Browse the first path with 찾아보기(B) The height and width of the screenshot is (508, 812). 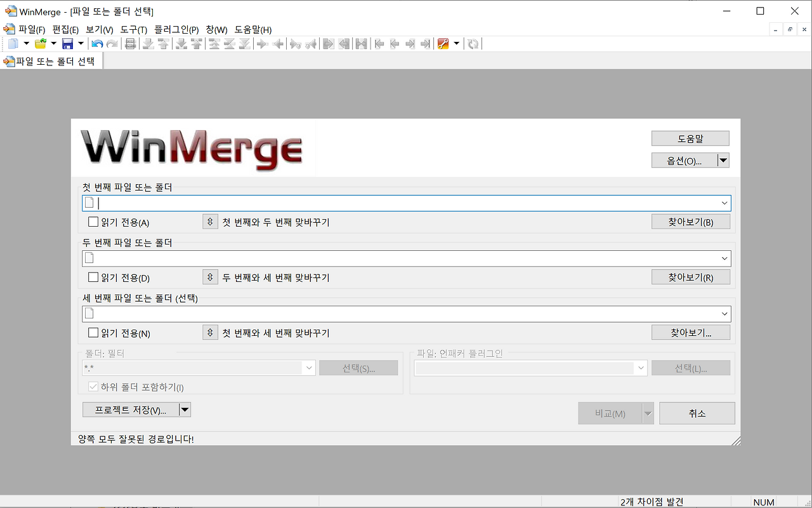[690, 221]
